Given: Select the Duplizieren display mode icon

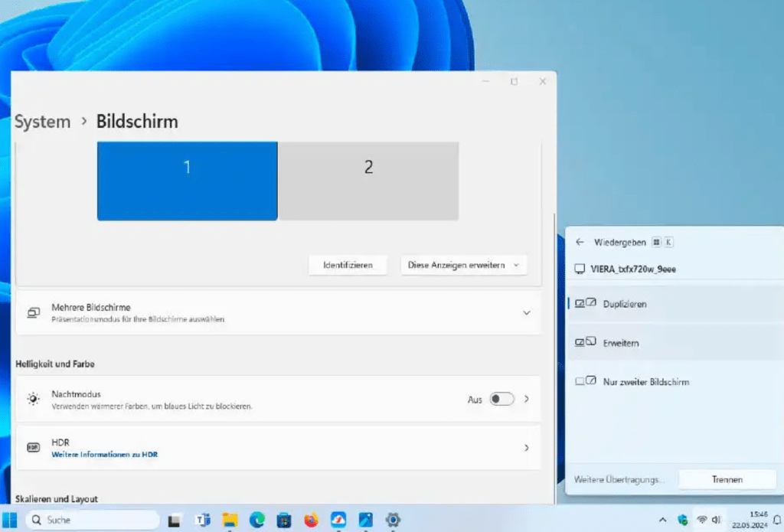Looking at the screenshot, I should [585, 303].
